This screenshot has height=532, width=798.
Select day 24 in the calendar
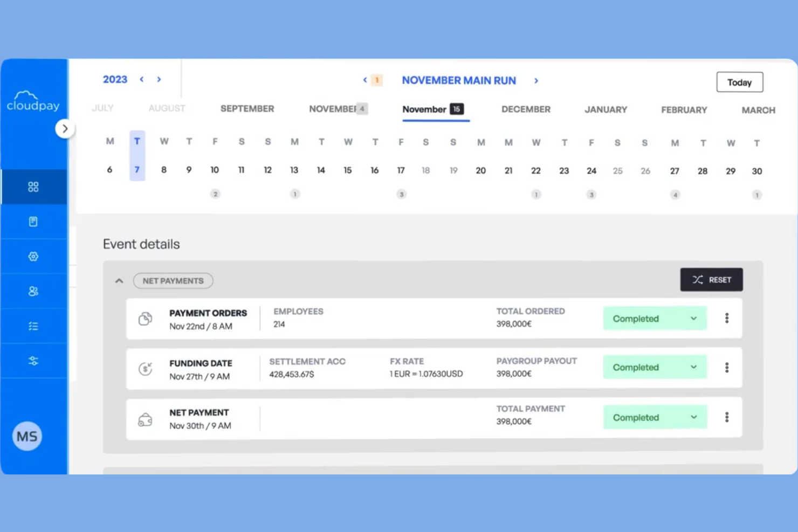click(x=591, y=171)
